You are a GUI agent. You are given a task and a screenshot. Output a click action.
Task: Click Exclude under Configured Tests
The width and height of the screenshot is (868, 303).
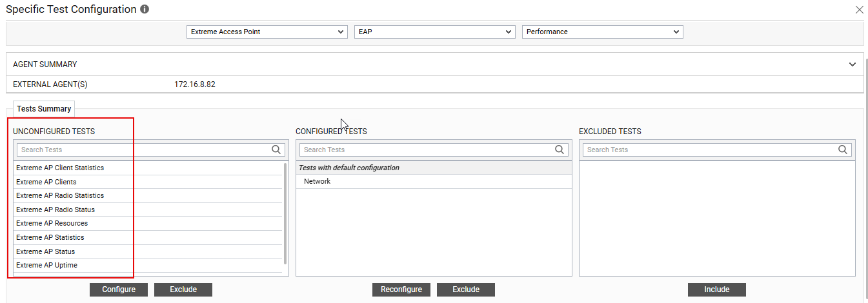[x=466, y=289]
